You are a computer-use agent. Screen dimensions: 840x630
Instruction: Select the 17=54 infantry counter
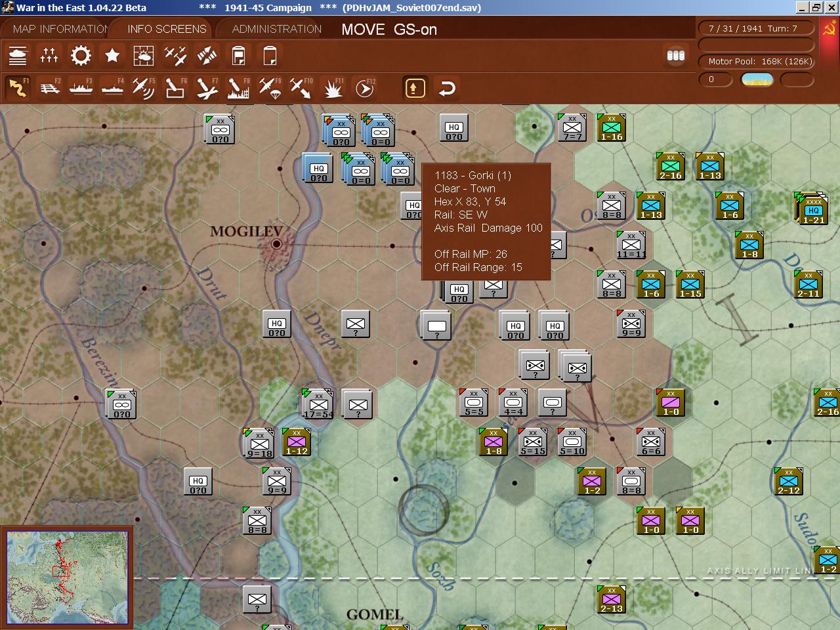(318, 405)
